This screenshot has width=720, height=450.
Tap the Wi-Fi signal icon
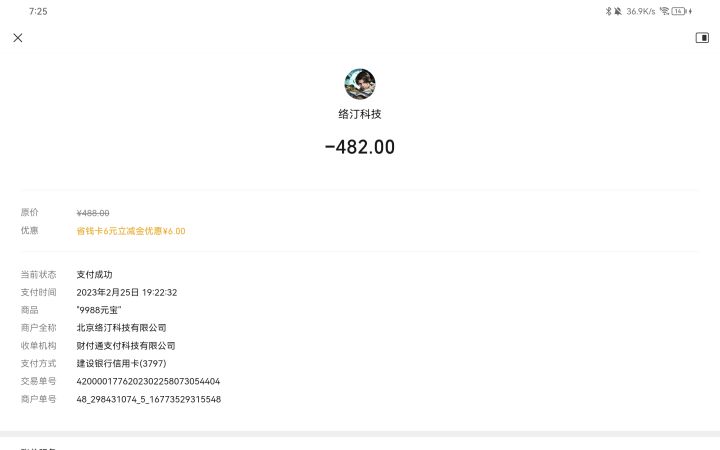[x=664, y=11]
